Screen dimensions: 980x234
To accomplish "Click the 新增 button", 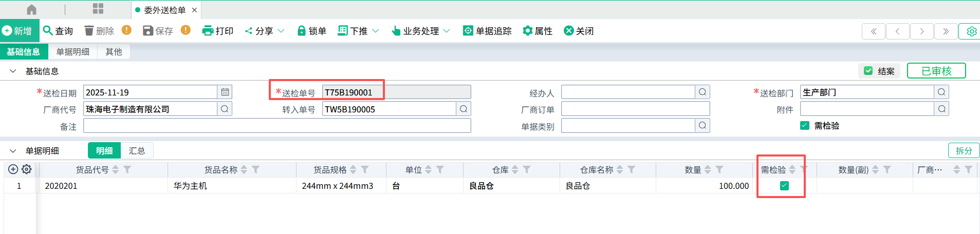I will [17, 31].
